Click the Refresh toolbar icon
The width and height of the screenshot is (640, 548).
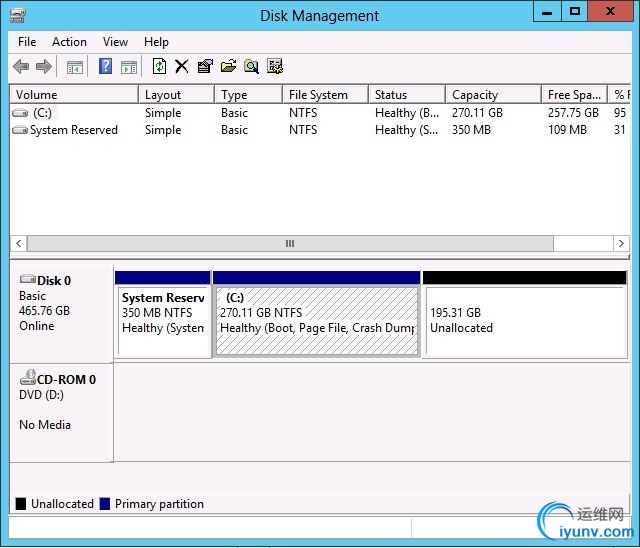coord(159,66)
